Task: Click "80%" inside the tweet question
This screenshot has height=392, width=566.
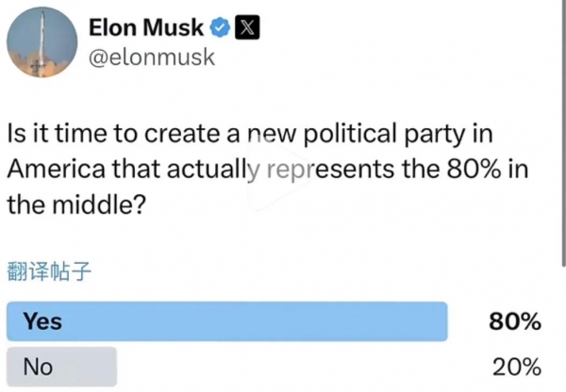Action: pyautogui.click(x=474, y=169)
